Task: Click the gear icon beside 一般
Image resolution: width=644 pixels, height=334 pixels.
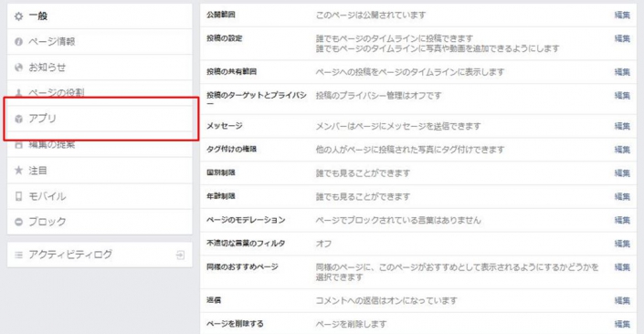Action: 18,16
